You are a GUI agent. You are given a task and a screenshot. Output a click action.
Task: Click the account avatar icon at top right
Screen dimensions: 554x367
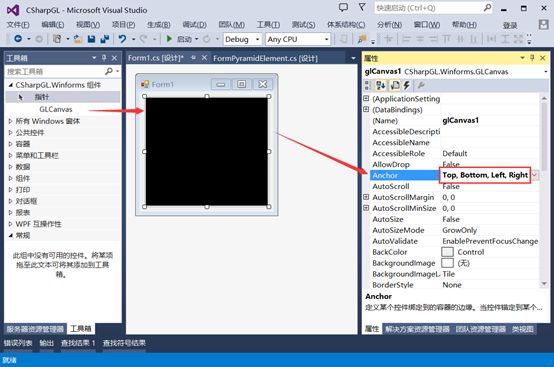pyautogui.click(x=543, y=25)
